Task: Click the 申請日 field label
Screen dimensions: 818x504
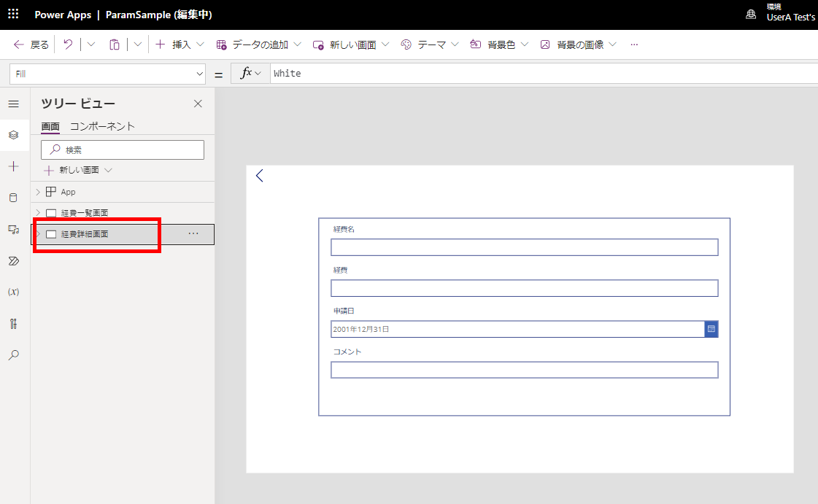Action: (344, 311)
